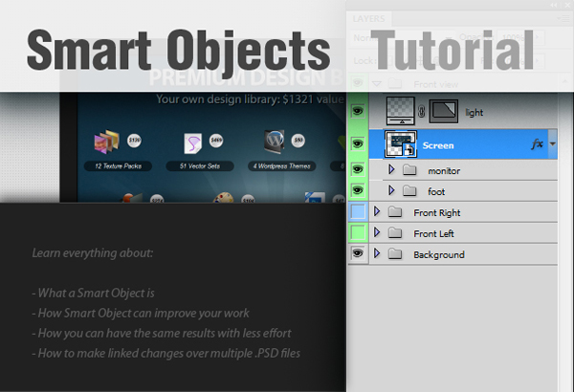Click the foot folder icon

pyautogui.click(x=409, y=191)
